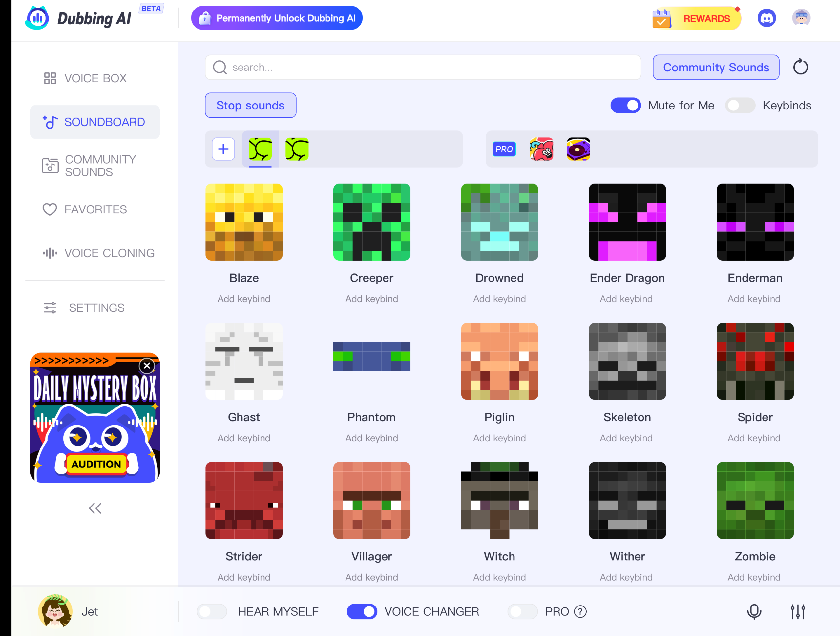The image size is (840, 636).
Task: Click Permanently Unlock Dubbing AI
Action: [x=277, y=17]
